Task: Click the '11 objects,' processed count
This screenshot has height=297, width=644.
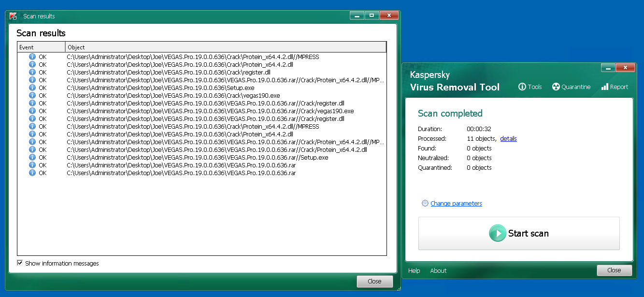Action: 482,139
